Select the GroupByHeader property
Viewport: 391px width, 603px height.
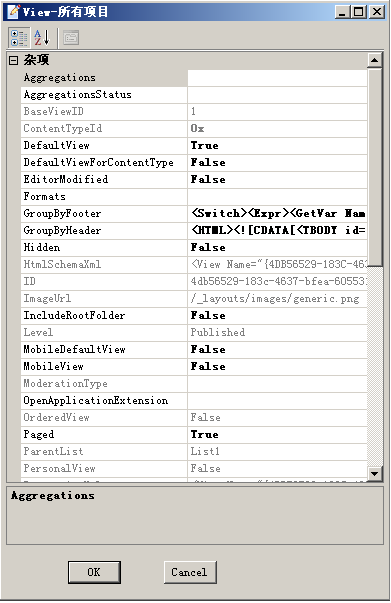pos(104,230)
